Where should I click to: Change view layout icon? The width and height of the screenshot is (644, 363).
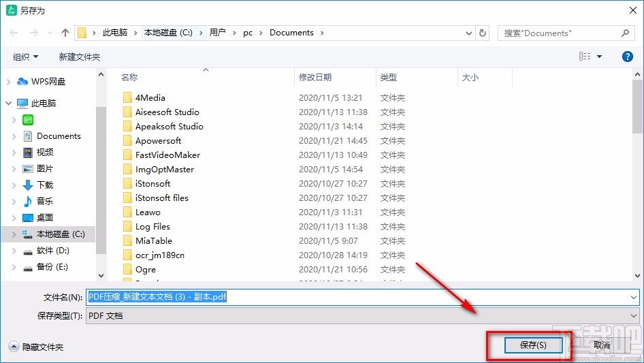tap(585, 57)
